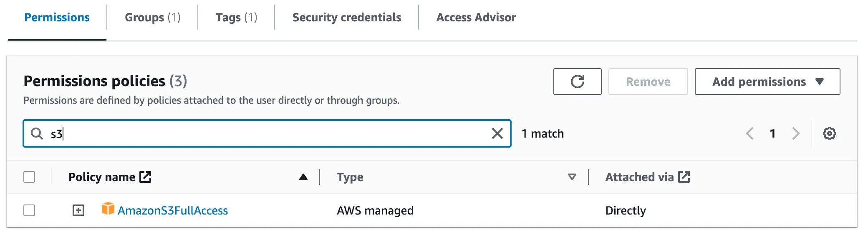The image size is (868, 230).
Task: Expand the AmazonS3FullAccess policy details
Action: 78,210
